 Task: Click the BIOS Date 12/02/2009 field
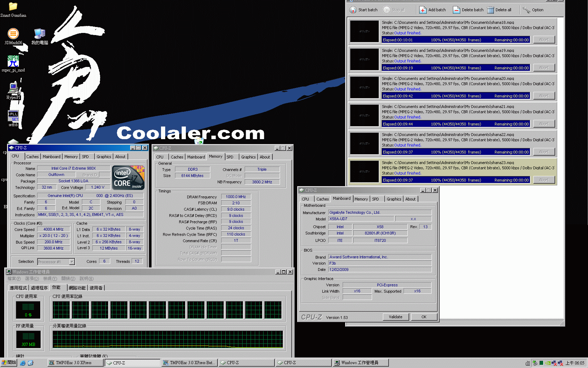tap(380, 270)
